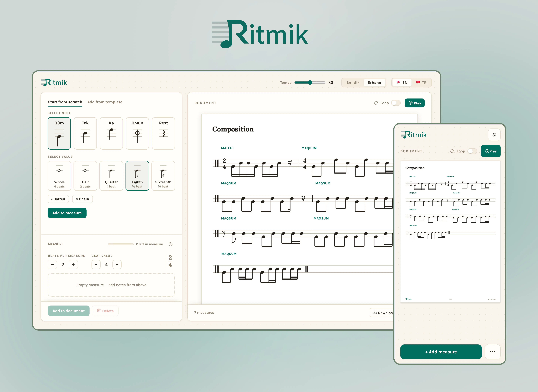Delete the current measure
Viewport: 538px width, 392px height.
coord(105,311)
